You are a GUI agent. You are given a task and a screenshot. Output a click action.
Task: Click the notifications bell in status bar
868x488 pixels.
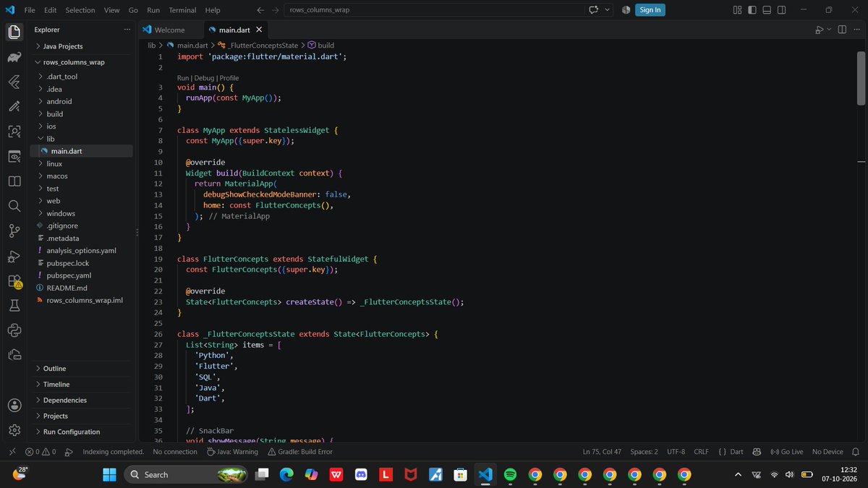(856, 452)
